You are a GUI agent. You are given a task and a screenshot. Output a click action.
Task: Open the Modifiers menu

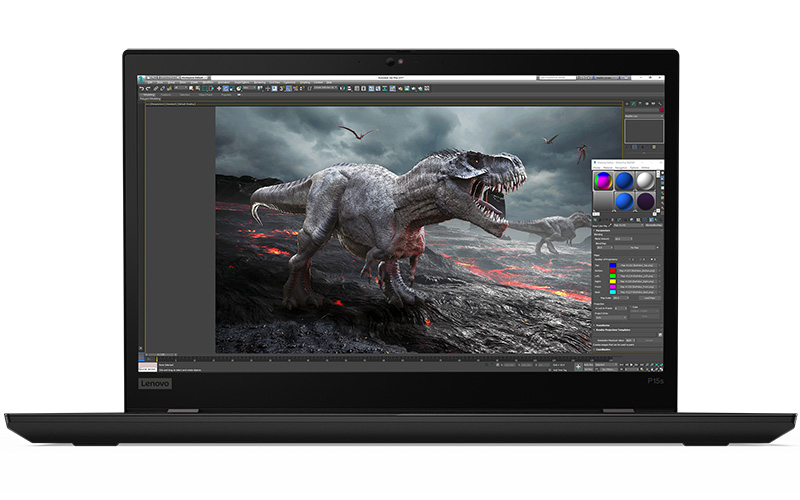pyautogui.click(x=208, y=83)
